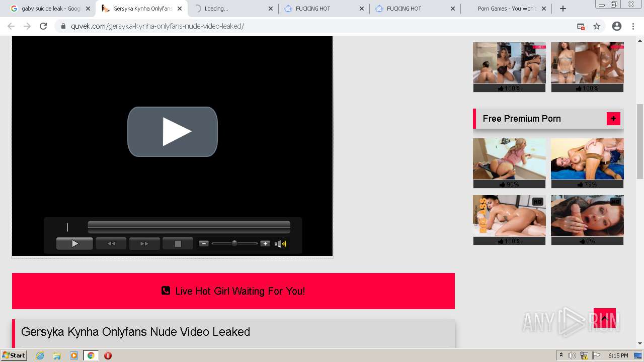Go back using the browser back arrow
The height and width of the screenshot is (362, 644).
[11, 26]
